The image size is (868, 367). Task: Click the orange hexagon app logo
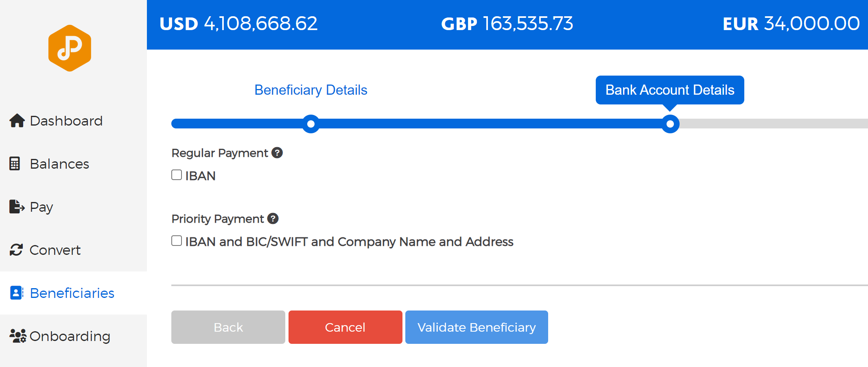[x=70, y=48]
